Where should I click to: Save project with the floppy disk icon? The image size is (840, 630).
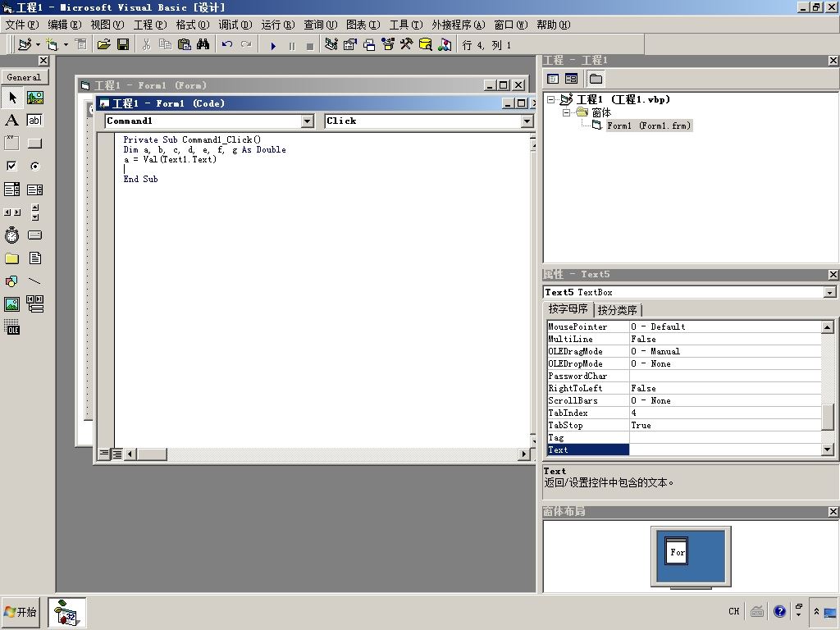[123, 45]
